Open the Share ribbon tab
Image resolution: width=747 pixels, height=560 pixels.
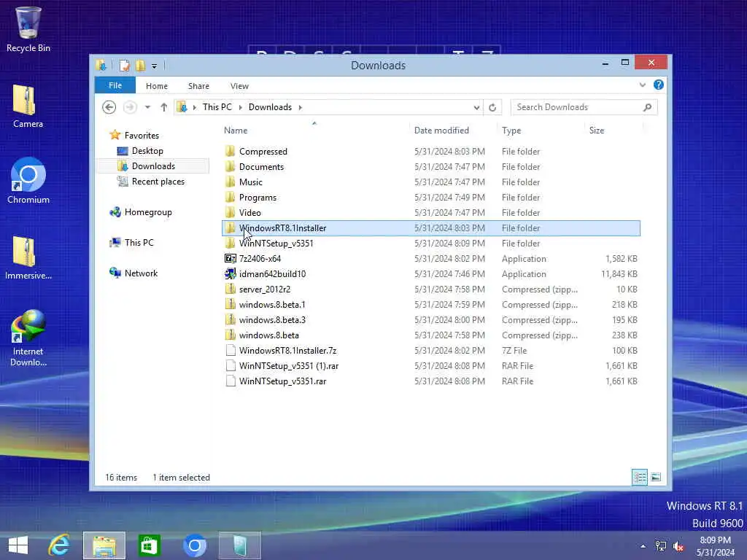click(198, 86)
